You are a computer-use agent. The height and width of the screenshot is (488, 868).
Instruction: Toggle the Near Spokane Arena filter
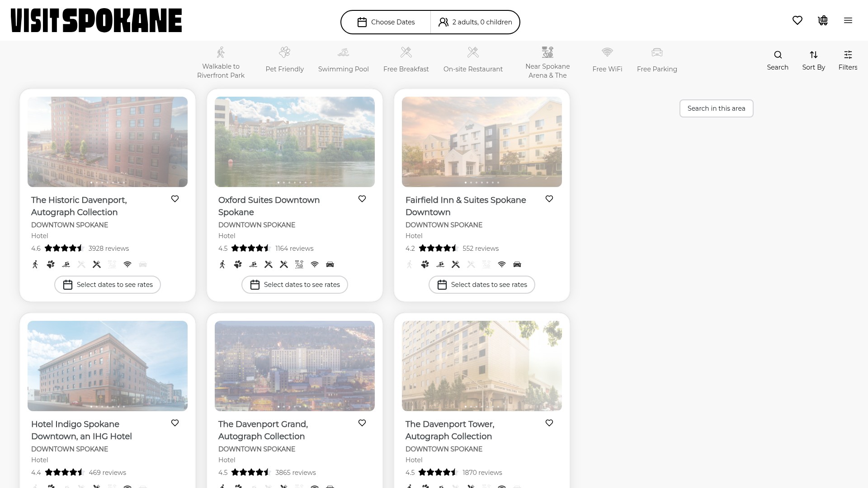pyautogui.click(x=547, y=62)
